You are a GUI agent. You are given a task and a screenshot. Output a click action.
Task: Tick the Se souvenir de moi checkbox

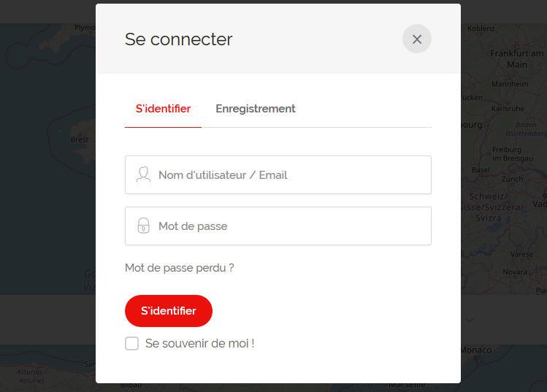(131, 343)
